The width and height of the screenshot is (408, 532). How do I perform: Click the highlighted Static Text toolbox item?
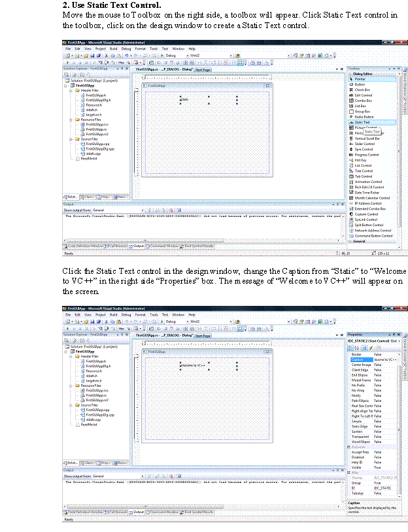click(x=372, y=122)
